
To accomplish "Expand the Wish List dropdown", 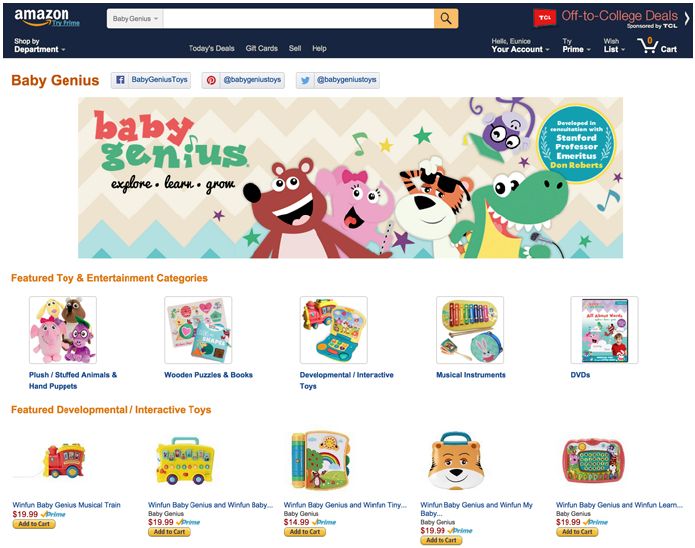I will coord(614,45).
